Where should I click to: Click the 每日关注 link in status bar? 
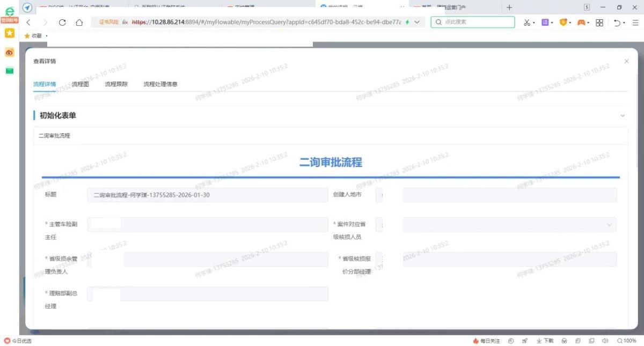click(486, 341)
